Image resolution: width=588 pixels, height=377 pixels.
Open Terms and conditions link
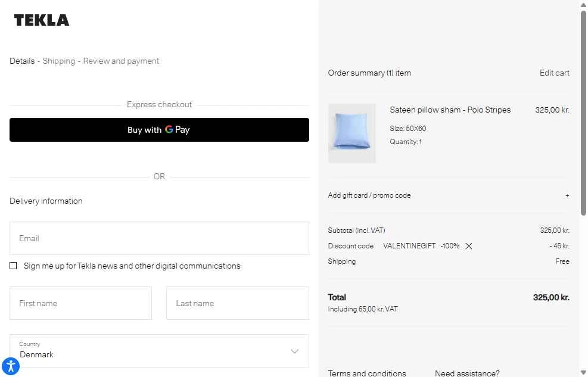click(367, 373)
